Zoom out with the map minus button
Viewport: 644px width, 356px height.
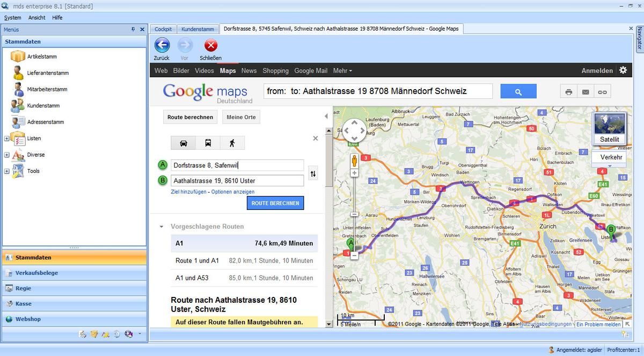(354, 256)
